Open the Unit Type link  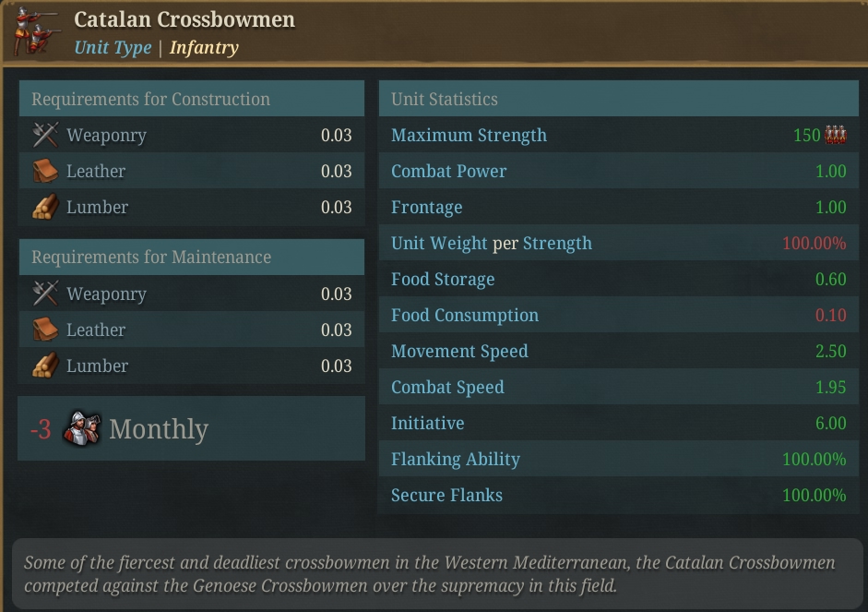113,48
